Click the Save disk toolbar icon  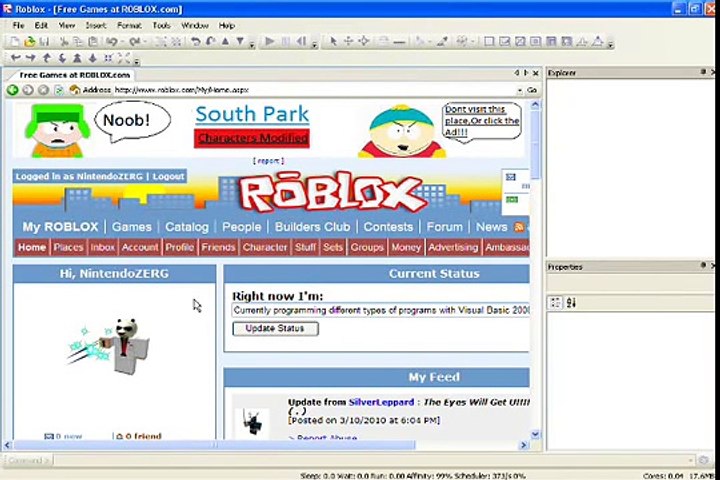click(45, 42)
